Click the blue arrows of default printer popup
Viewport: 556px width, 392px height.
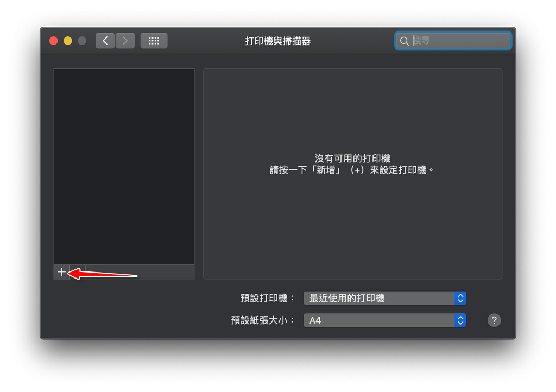click(x=460, y=298)
